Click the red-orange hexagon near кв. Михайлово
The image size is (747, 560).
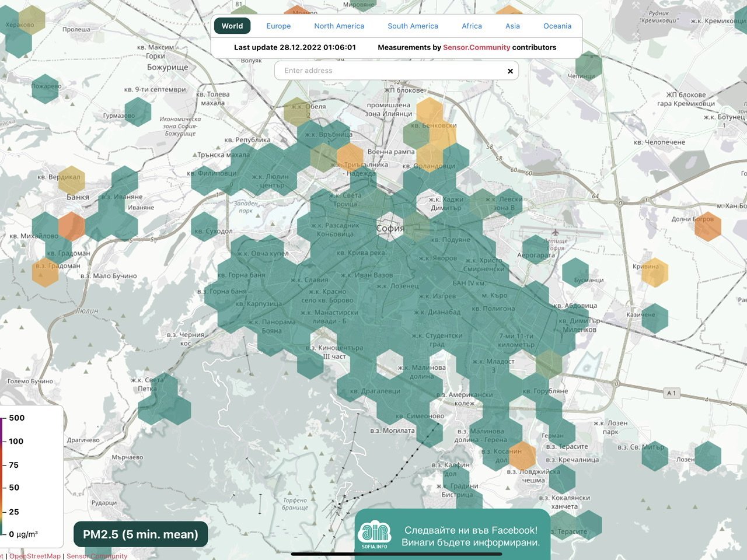click(72, 226)
